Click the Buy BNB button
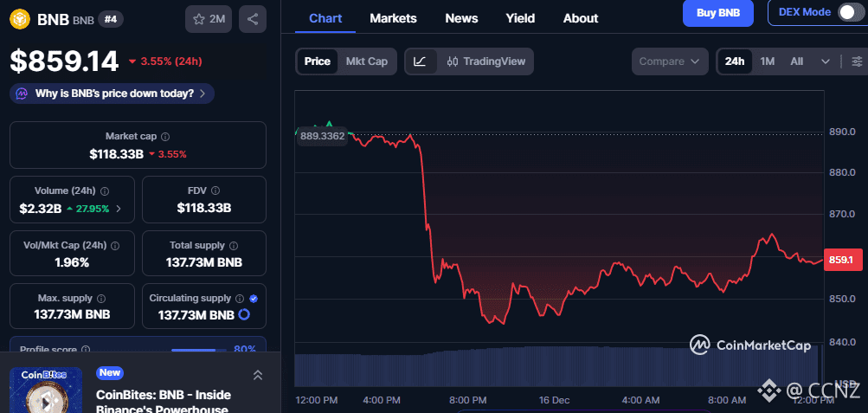 tap(717, 12)
